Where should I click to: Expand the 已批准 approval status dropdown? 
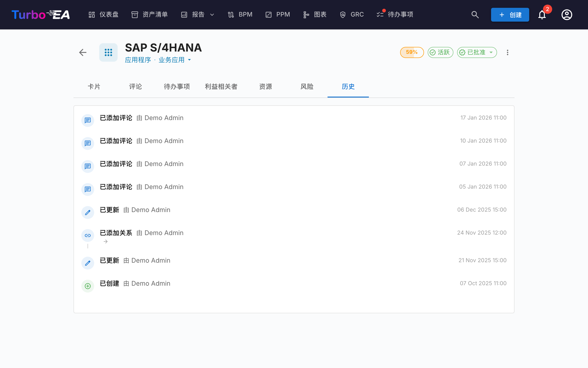pyautogui.click(x=477, y=52)
